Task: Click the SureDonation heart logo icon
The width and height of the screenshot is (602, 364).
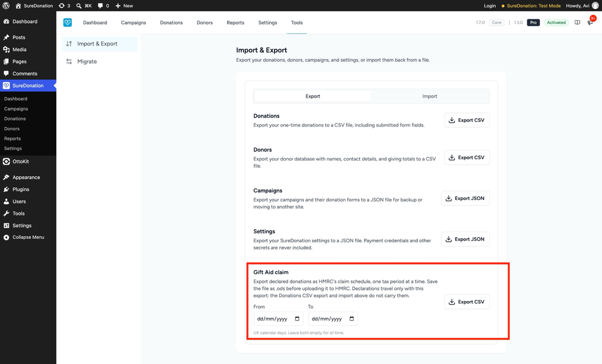Action: 68,23
